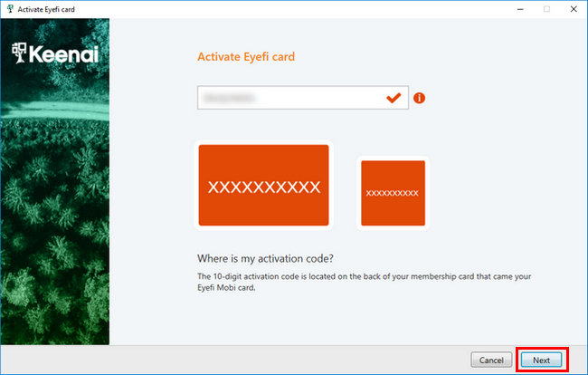The height and width of the screenshot is (375, 588).
Task: Minimize the Activate Eyefi card window
Action: [520, 9]
